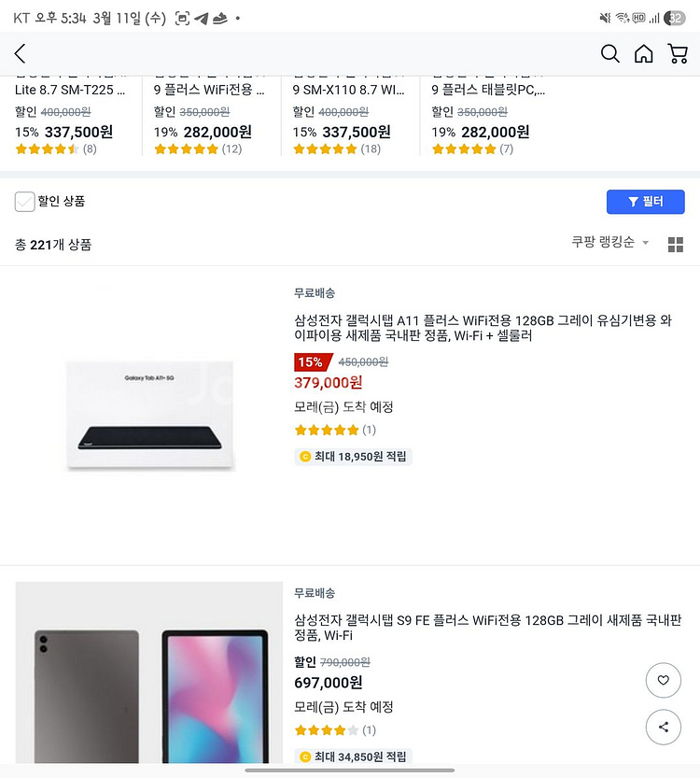Open the shopping cart icon
This screenshot has height=778, width=700.
678,54
